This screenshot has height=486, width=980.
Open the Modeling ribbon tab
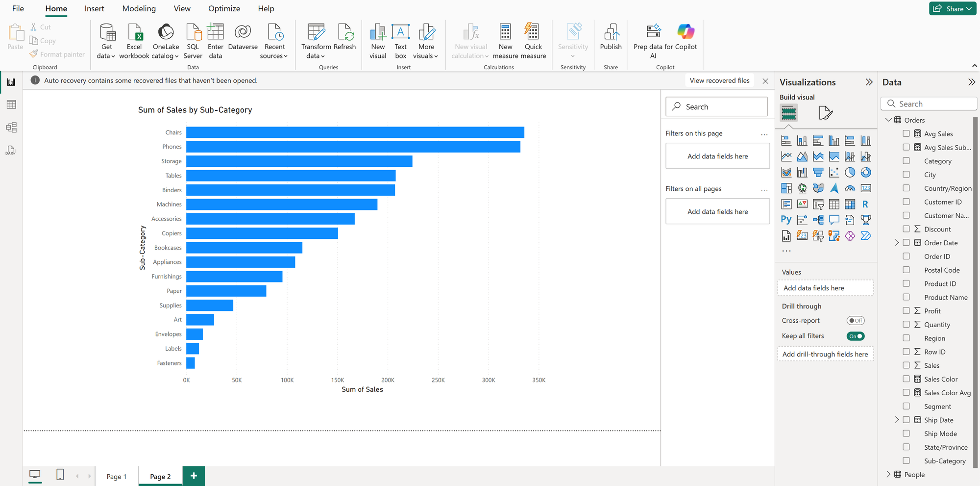click(x=139, y=9)
